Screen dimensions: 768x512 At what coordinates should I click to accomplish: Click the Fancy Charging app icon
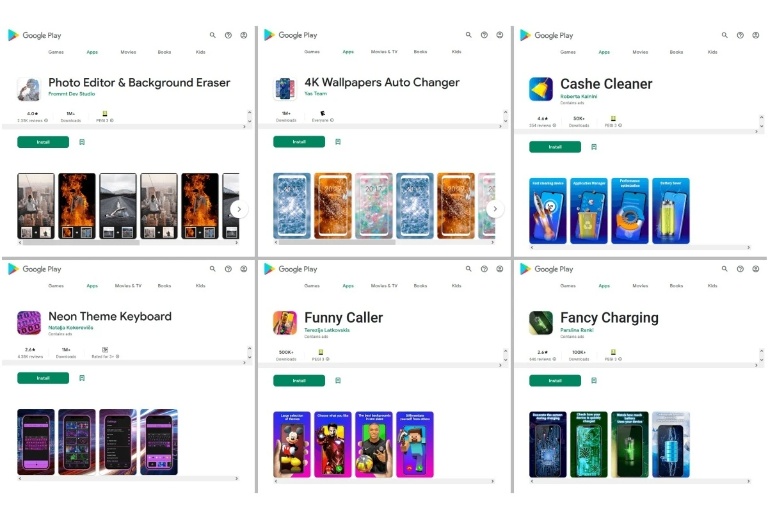pos(541,322)
